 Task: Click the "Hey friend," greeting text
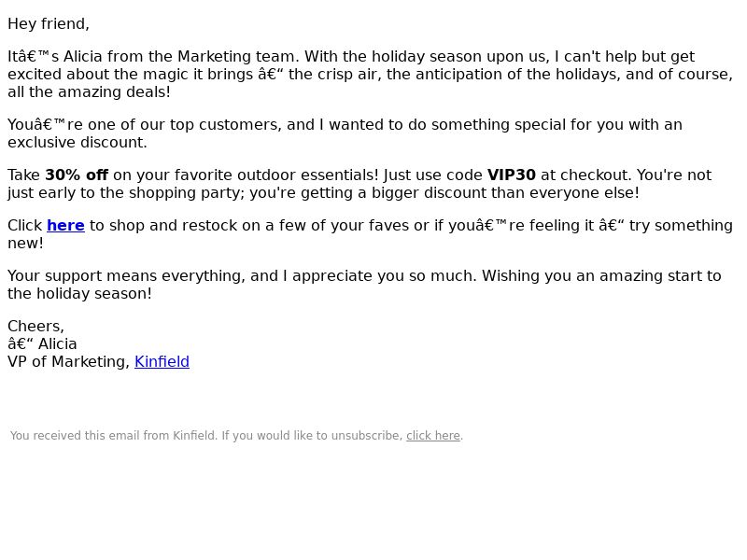pos(49,24)
